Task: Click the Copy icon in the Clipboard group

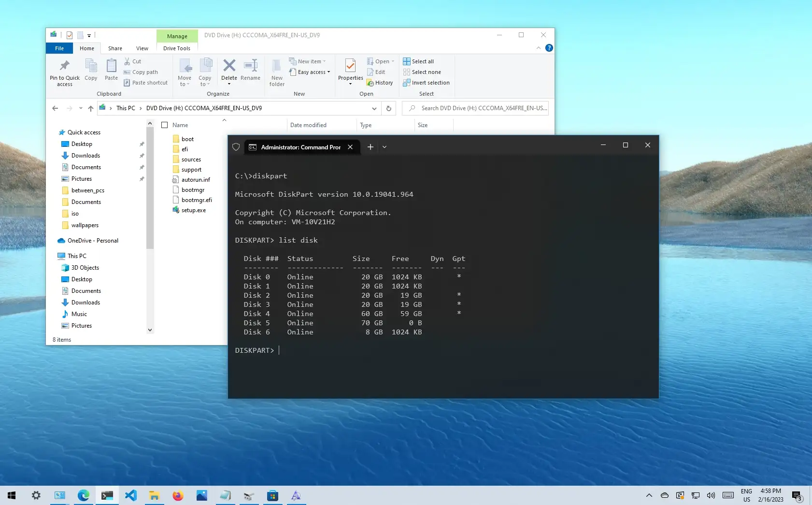Action: point(91,68)
